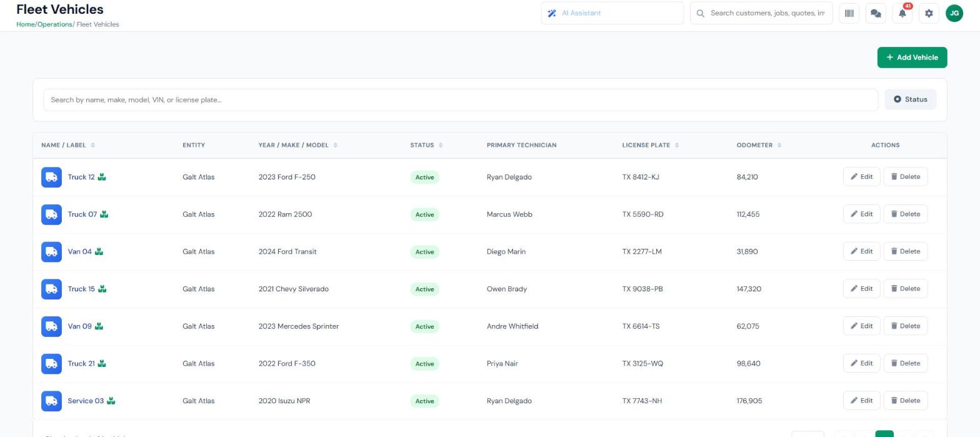
Task: Edit the Truck 07 vehicle
Action: tap(861, 214)
